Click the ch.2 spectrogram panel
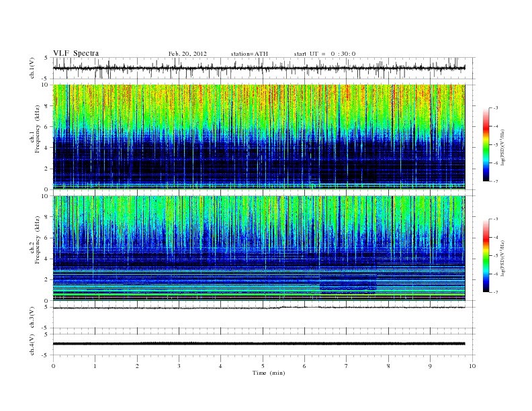 pos(259,248)
